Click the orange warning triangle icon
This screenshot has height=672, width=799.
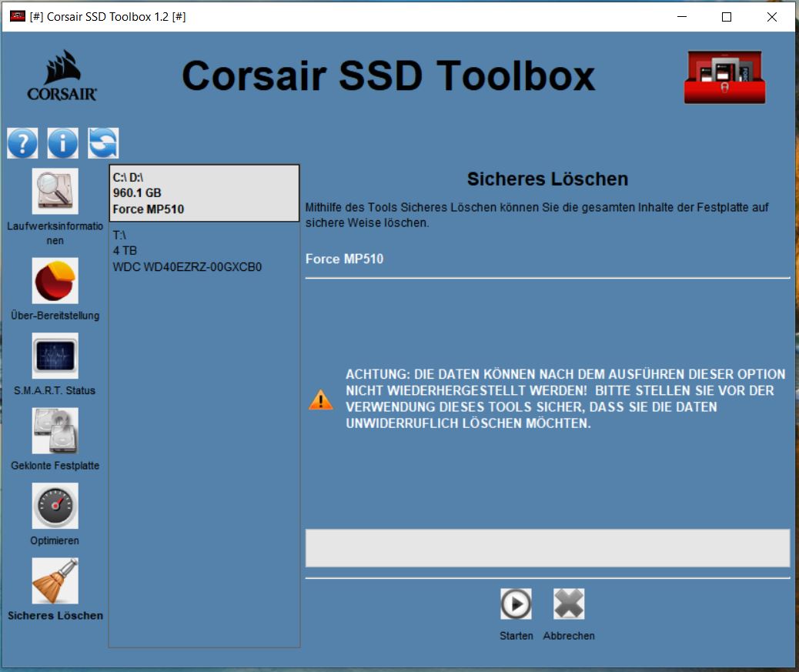(x=320, y=400)
